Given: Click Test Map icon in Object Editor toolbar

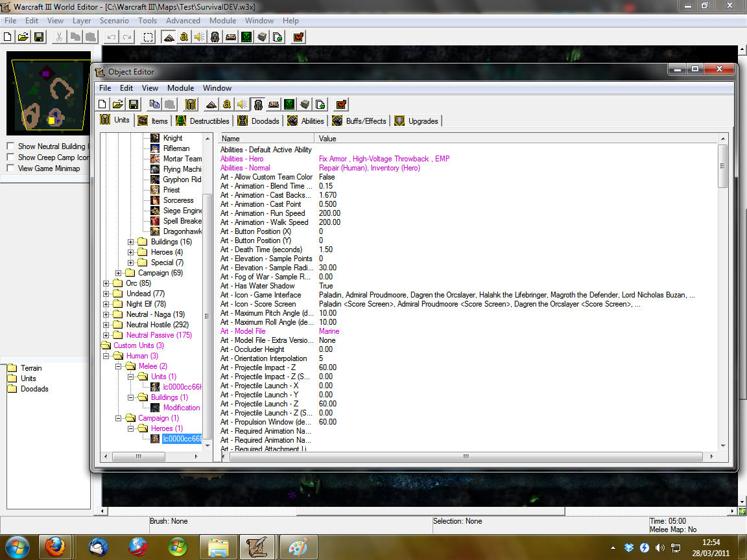Looking at the screenshot, I should [x=341, y=104].
